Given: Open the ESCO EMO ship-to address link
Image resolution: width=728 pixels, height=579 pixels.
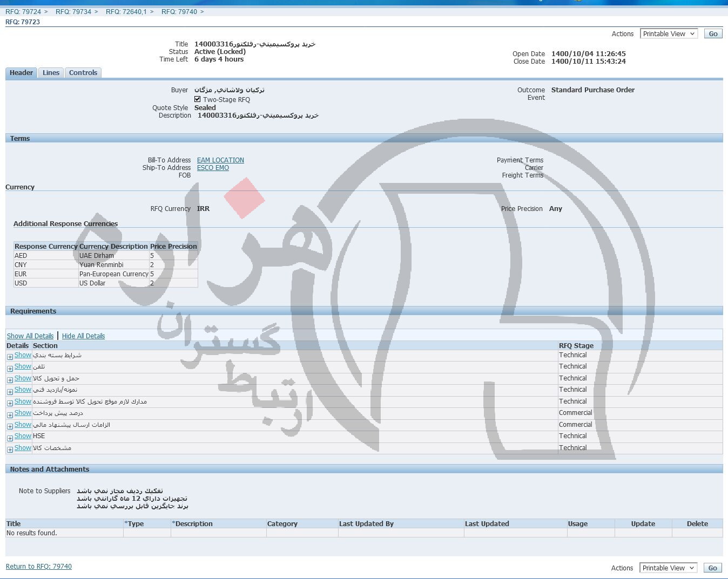Looking at the screenshot, I should point(213,168).
